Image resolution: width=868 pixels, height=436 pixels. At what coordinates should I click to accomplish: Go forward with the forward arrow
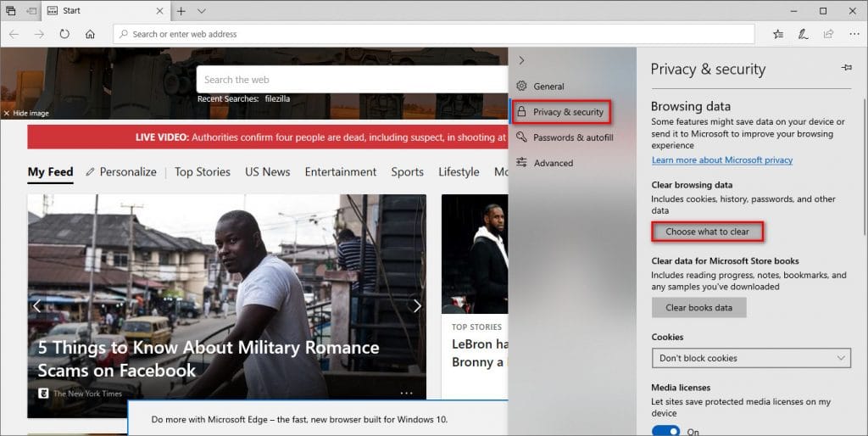[39, 34]
